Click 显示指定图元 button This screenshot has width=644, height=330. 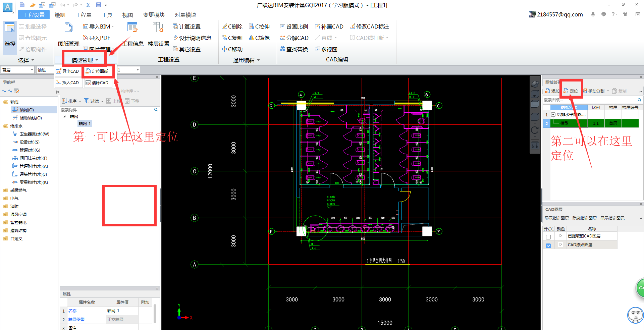(612, 218)
